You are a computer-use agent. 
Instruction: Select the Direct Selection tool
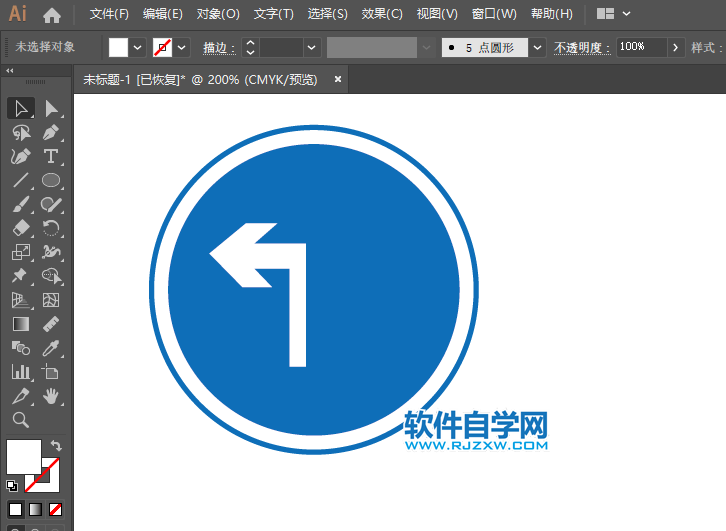(51, 108)
